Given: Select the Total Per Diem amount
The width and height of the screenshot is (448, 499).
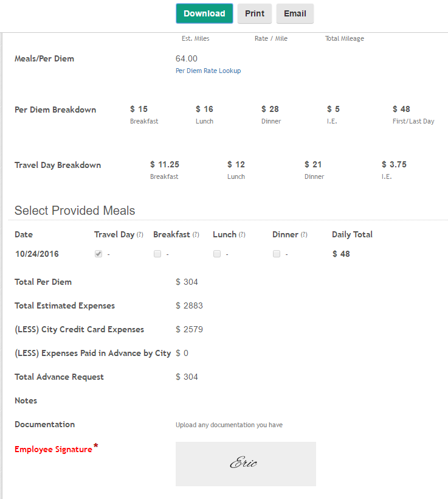Looking at the screenshot, I should click(190, 282).
